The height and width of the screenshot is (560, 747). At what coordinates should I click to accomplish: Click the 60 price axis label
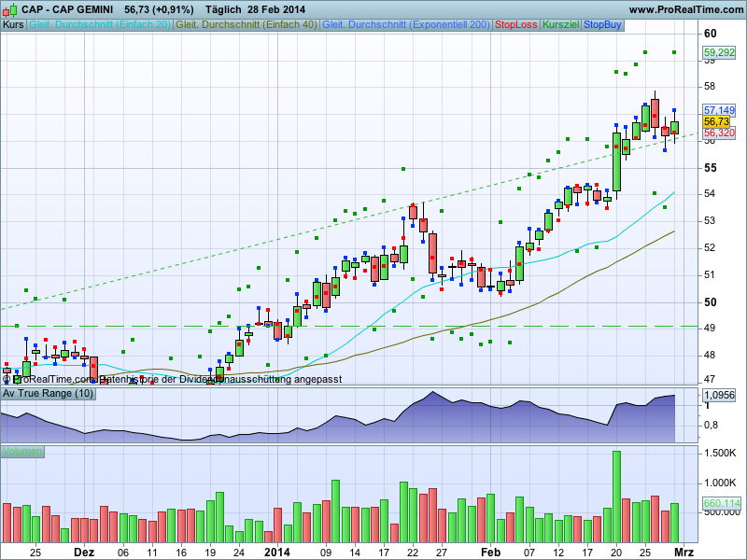tap(711, 34)
